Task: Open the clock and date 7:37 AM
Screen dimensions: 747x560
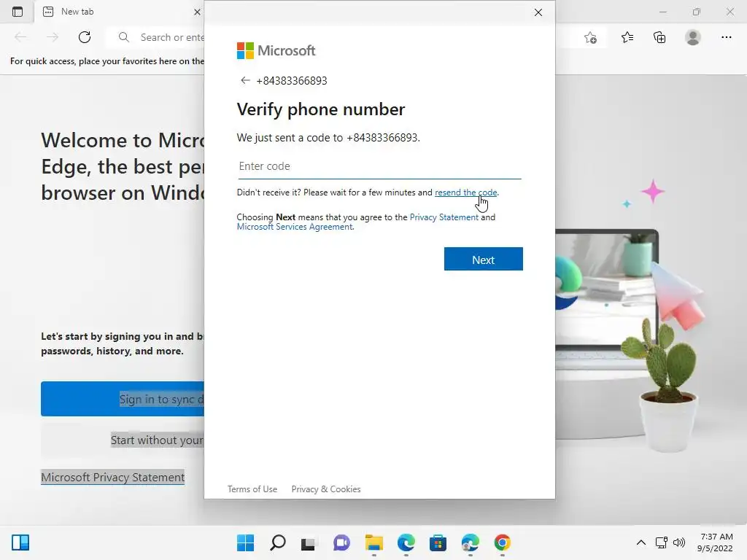Action: (x=715, y=542)
